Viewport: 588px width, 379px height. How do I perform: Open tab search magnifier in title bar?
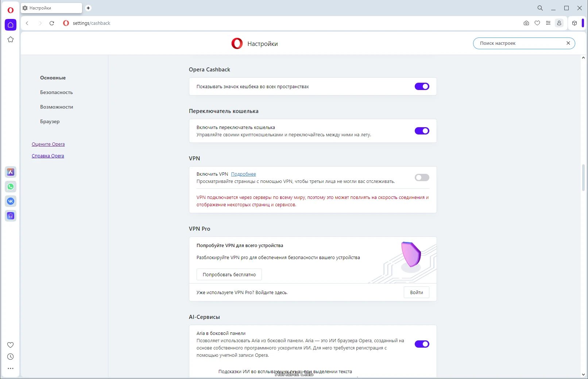[x=540, y=8]
